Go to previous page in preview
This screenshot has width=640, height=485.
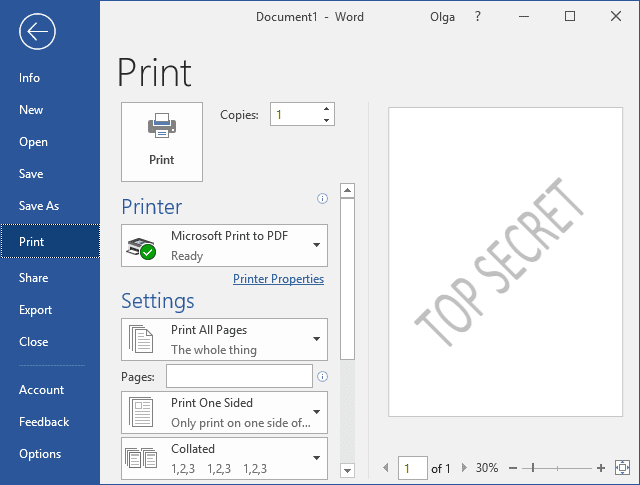coord(385,468)
